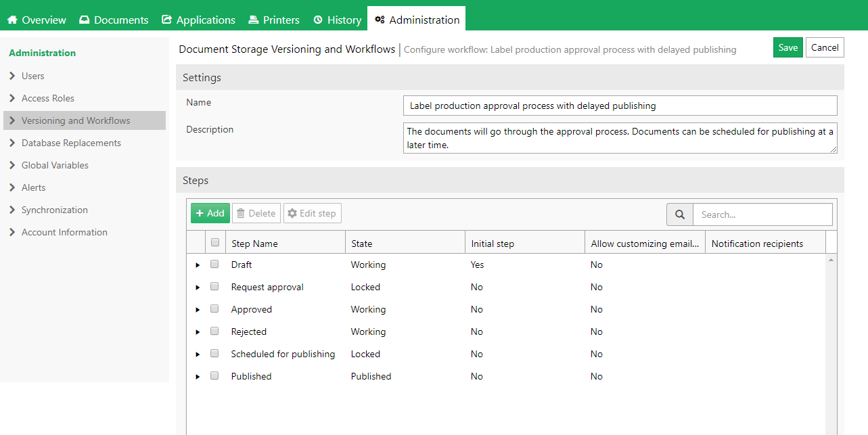Select the Approved step name cell

pyautogui.click(x=252, y=309)
